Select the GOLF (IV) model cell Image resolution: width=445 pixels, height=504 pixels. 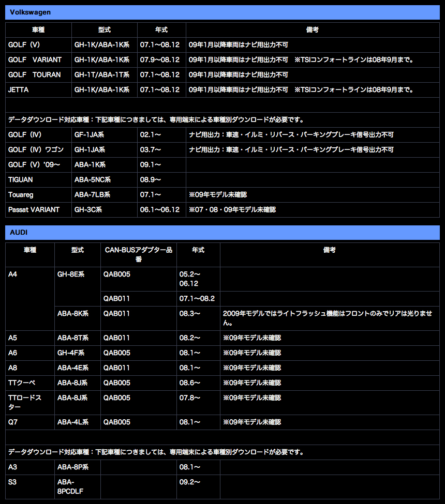pos(39,135)
